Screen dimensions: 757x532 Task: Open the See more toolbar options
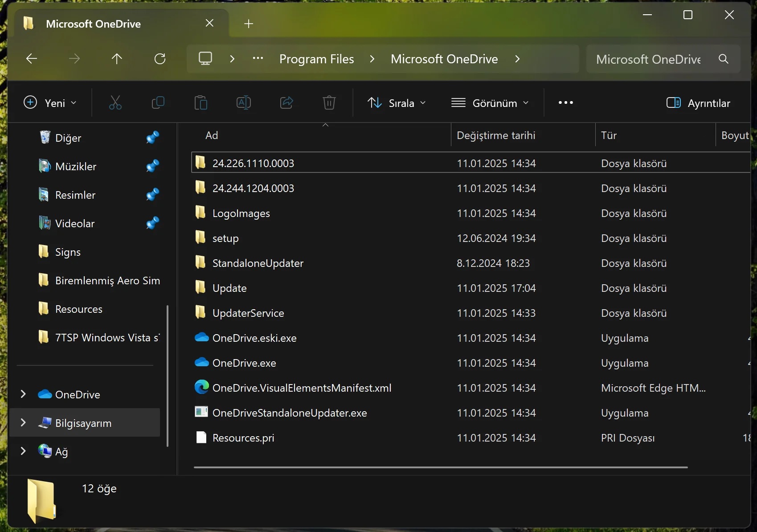566,103
